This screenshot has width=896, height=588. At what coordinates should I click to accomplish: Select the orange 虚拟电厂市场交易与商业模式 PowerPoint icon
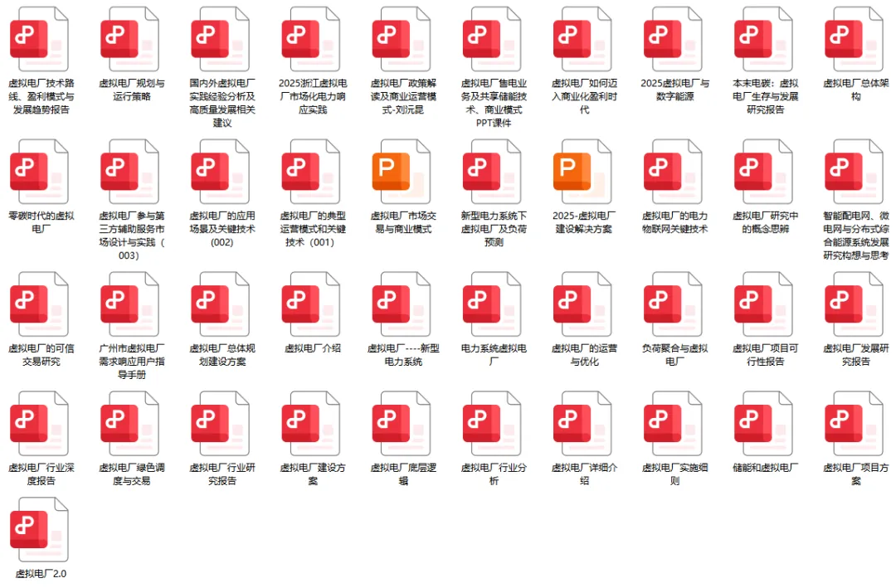(402, 172)
